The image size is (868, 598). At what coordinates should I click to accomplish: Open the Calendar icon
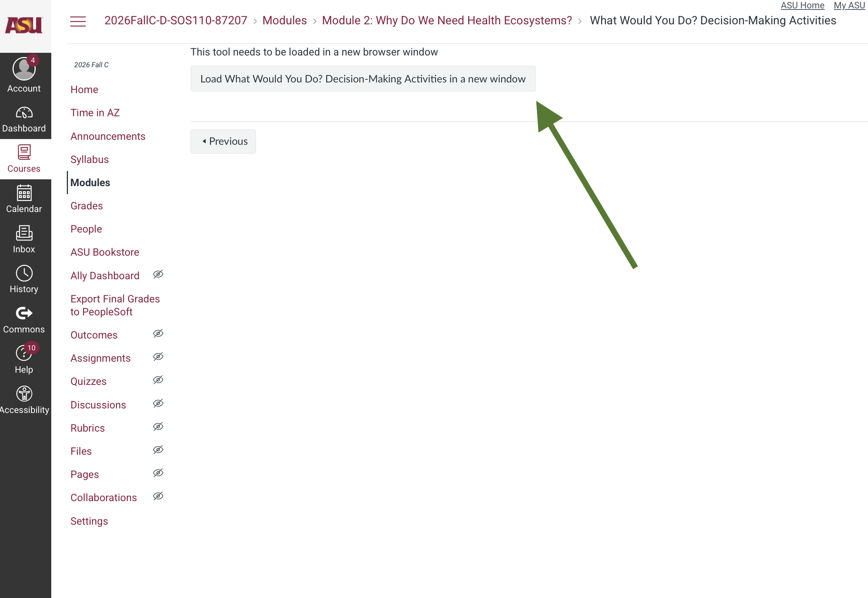(x=24, y=193)
